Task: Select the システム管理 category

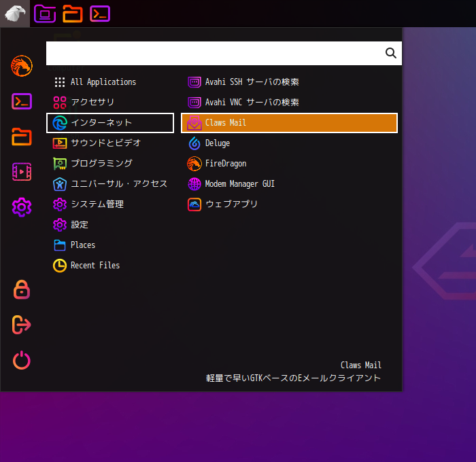Action: tap(110, 204)
